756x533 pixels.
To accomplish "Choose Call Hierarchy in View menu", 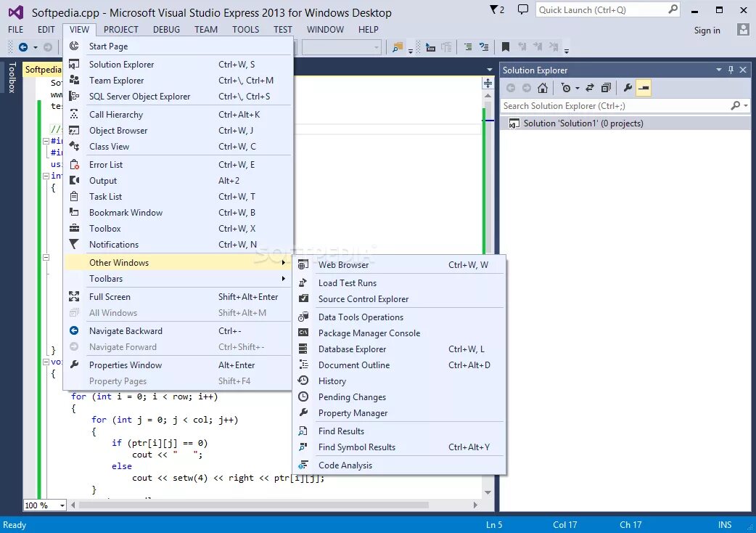I will point(178,115).
